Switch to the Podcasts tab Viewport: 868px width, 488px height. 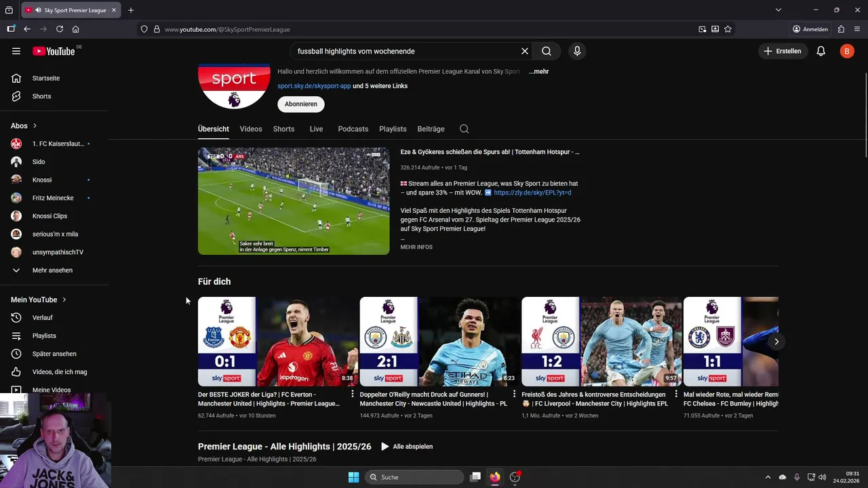pyautogui.click(x=353, y=129)
